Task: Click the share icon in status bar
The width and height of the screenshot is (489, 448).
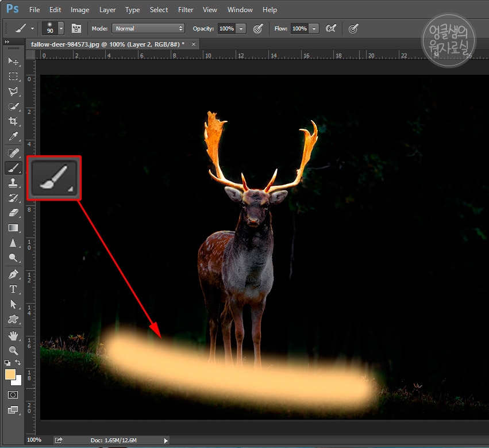Action: [59, 440]
